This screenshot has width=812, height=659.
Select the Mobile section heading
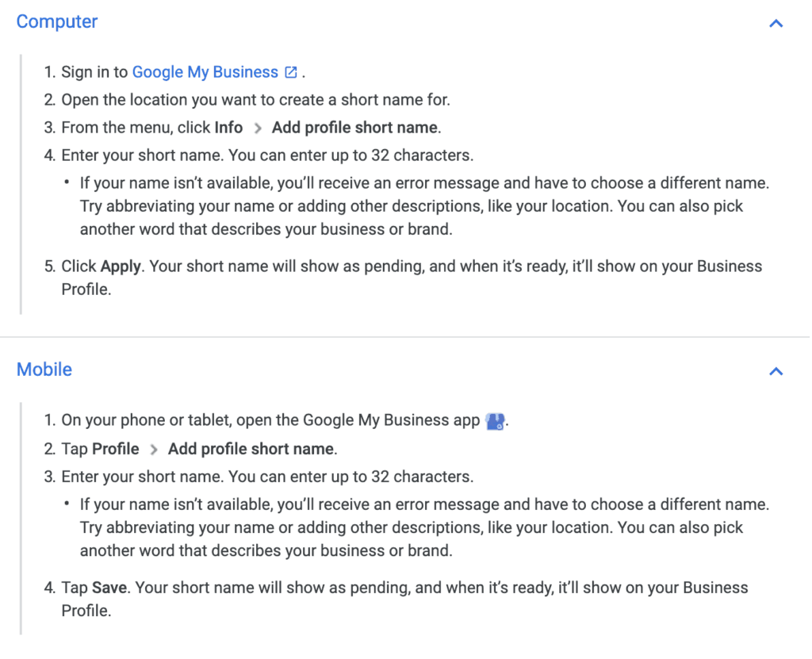coord(44,370)
